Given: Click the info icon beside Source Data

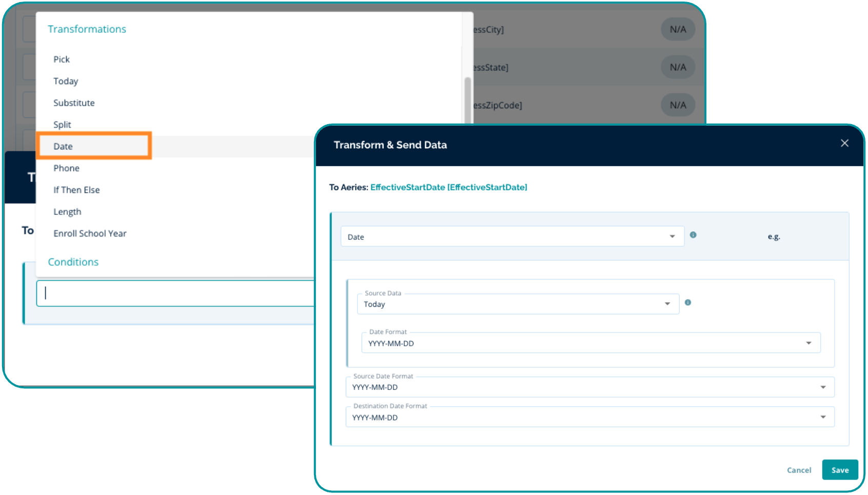Looking at the screenshot, I should pyautogui.click(x=688, y=303).
